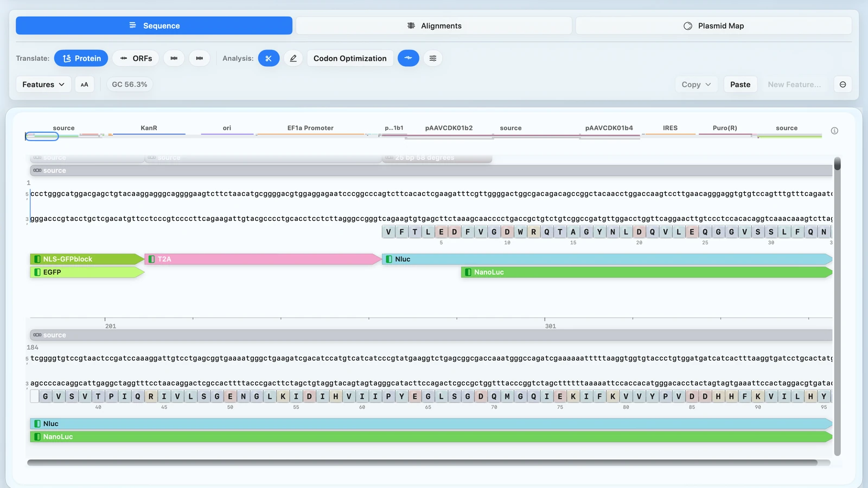Select ori in the minimap overview

point(227,128)
